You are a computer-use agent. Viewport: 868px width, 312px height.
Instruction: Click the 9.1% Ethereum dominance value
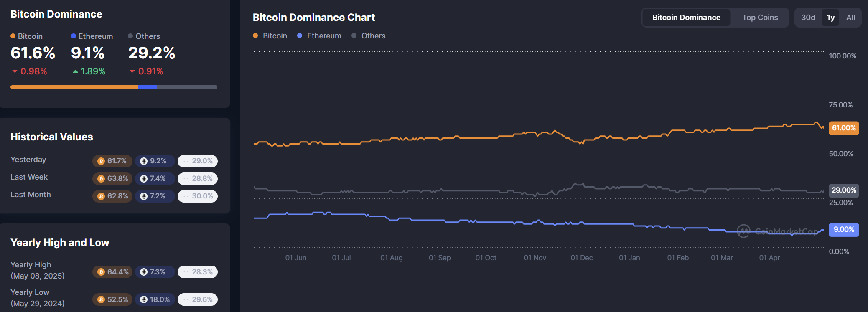click(88, 53)
